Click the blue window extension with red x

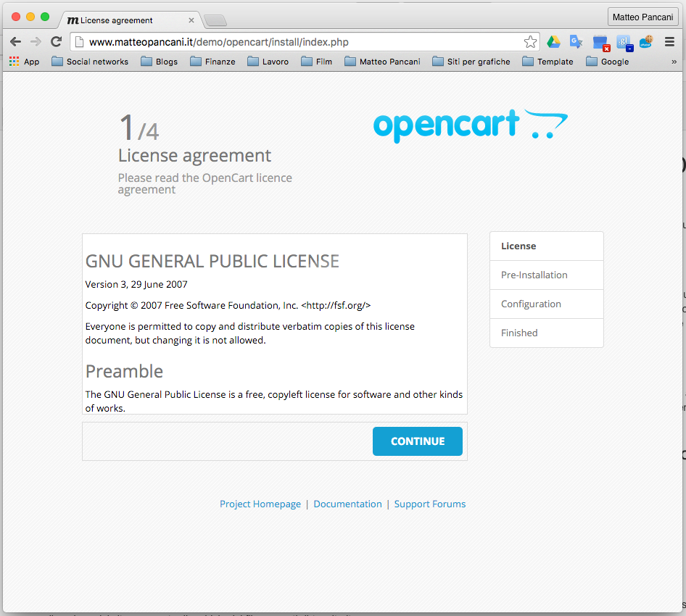(x=601, y=43)
